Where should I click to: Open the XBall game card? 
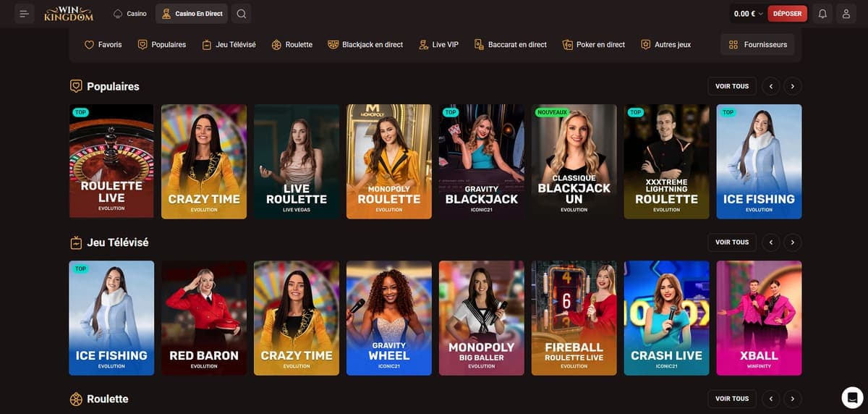pyautogui.click(x=759, y=318)
